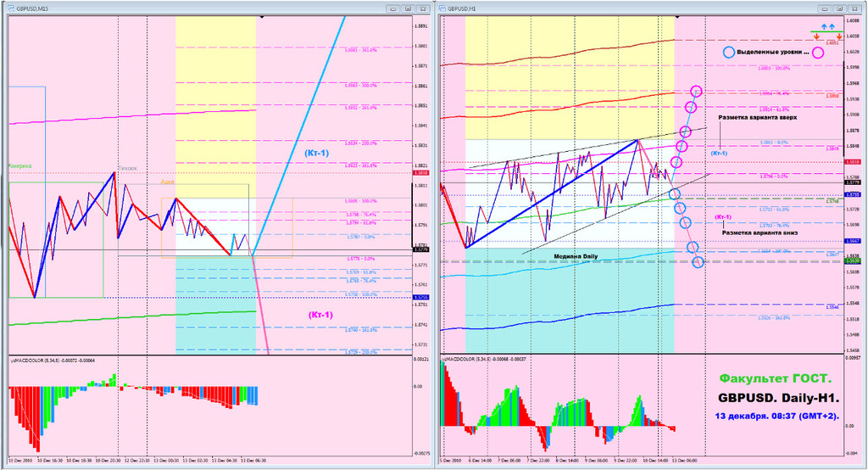Select blue circle on the lower channel line

pyautogui.click(x=674, y=193)
